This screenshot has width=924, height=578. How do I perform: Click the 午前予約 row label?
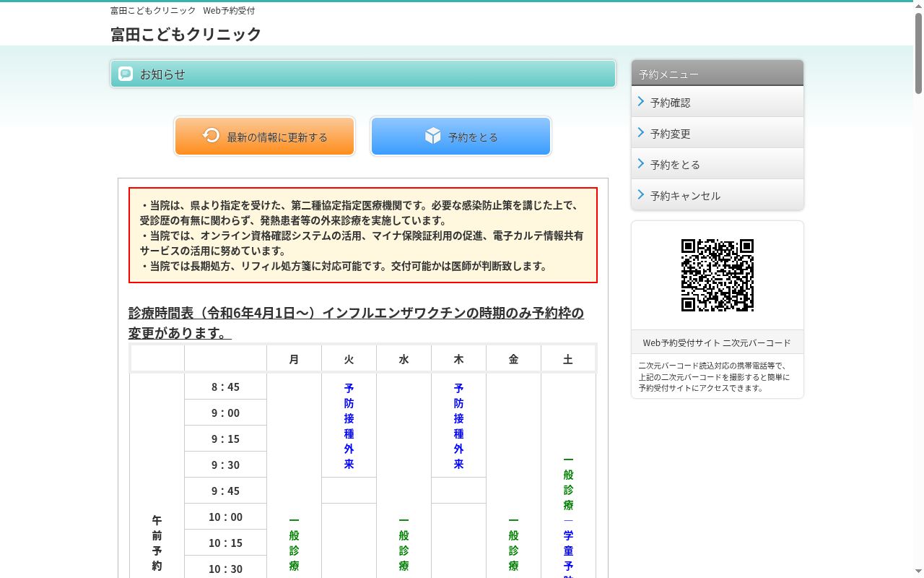pyautogui.click(x=157, y=543)
